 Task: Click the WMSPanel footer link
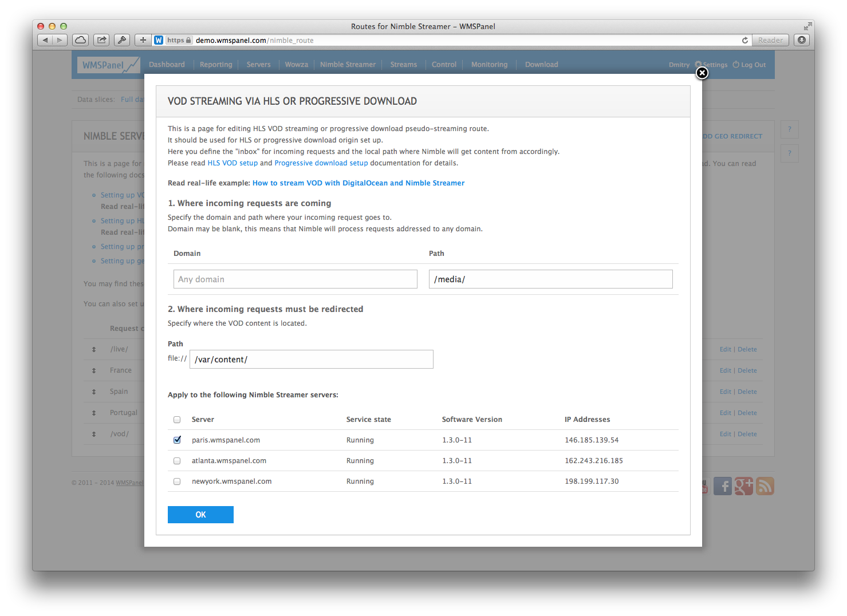click(x=129, y=483)
